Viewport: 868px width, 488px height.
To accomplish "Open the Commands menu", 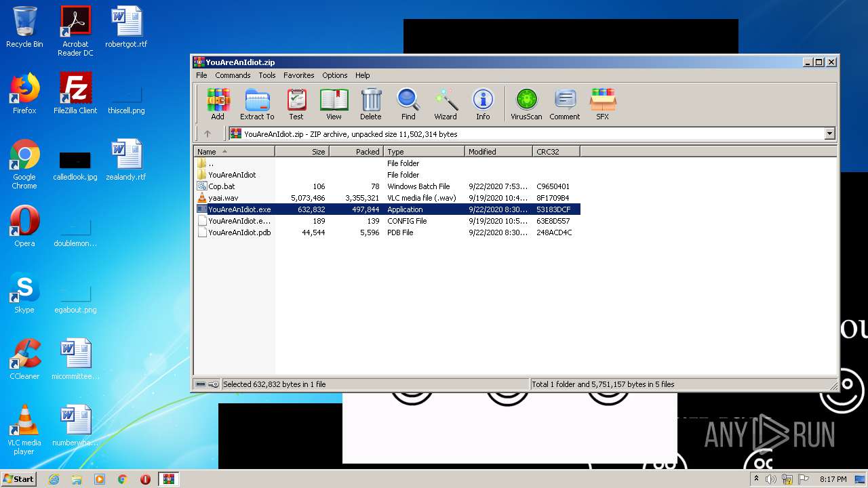I will tap(233, 75).
